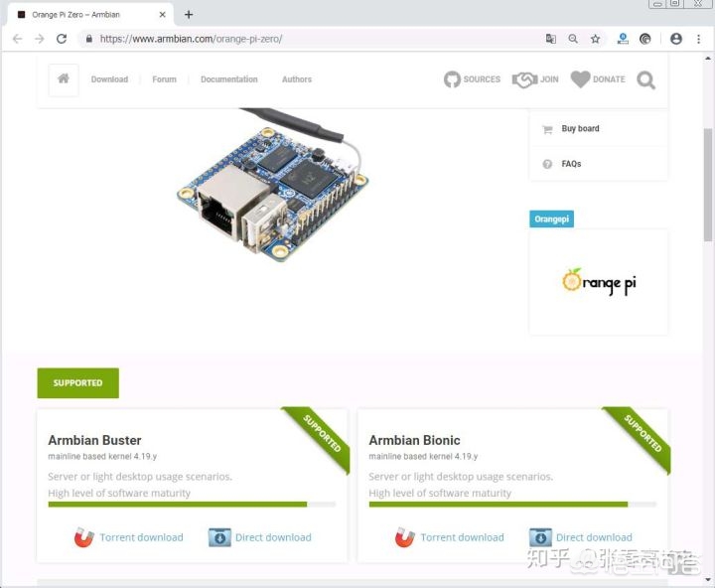
Task: Click the Armbian Bionic title
Action: click(x=414, y=440)
